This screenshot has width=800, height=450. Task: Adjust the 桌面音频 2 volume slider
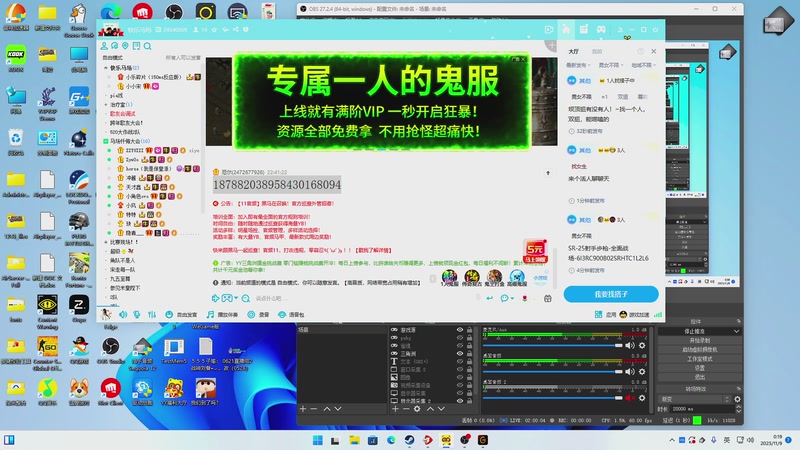(553, 398)
